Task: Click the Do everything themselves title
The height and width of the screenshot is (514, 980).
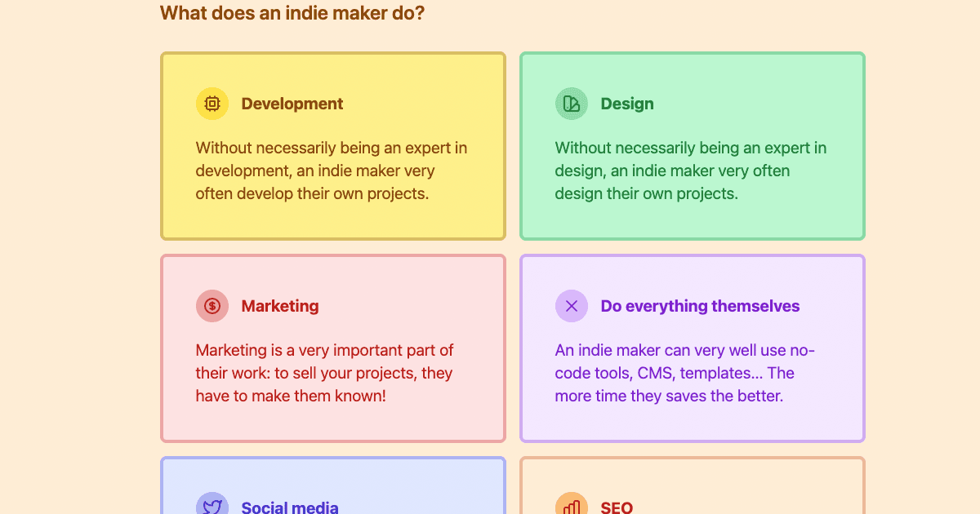Action: [x=700, y=306]
